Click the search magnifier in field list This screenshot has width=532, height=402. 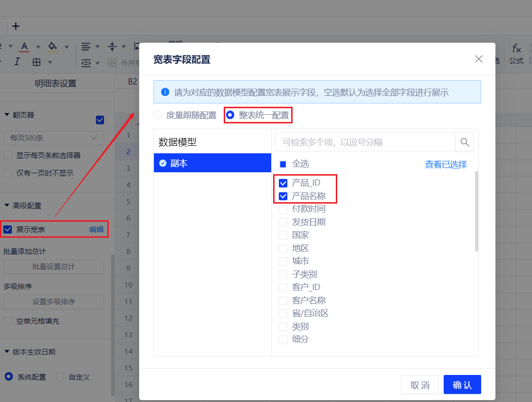click(x=465, y=142)
